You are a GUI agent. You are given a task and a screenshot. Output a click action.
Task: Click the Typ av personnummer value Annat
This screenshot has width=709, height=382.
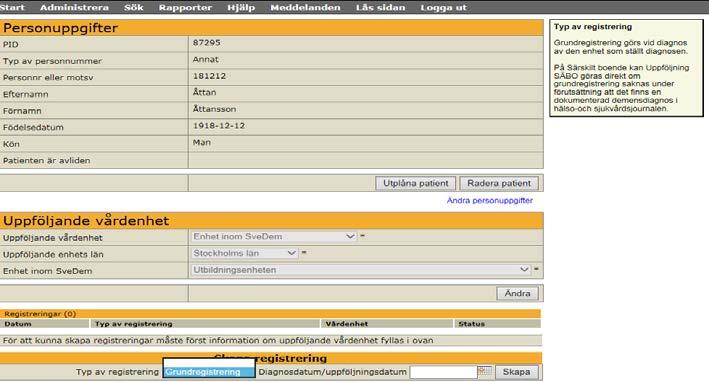[x=206, y=59]
